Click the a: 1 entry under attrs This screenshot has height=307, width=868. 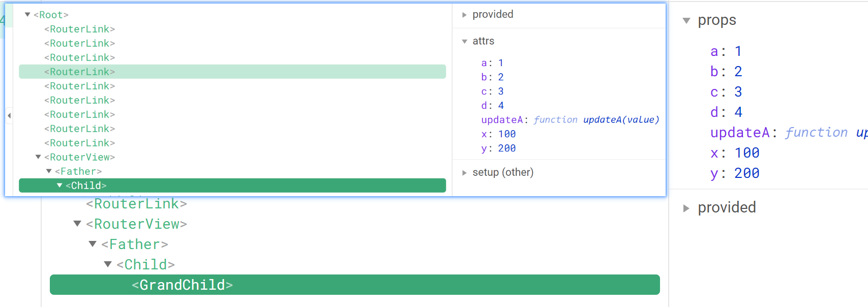point(492,63)
